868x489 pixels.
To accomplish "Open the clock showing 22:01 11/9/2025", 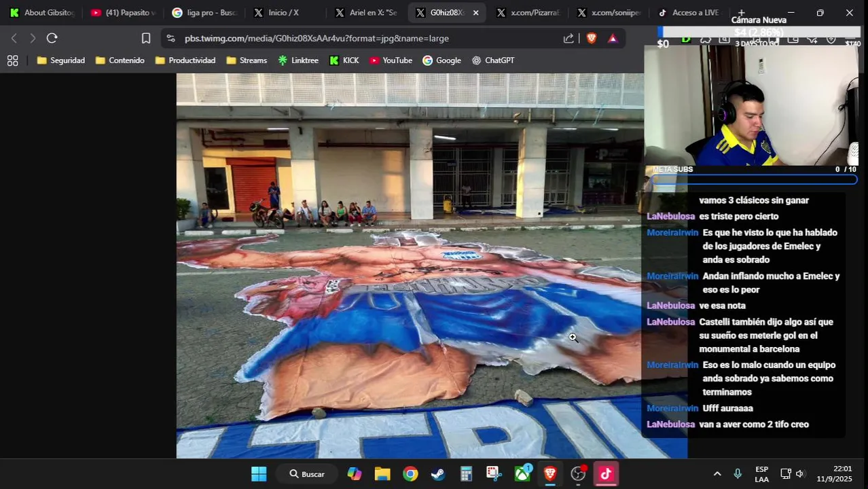I will (x=834, y=474).
